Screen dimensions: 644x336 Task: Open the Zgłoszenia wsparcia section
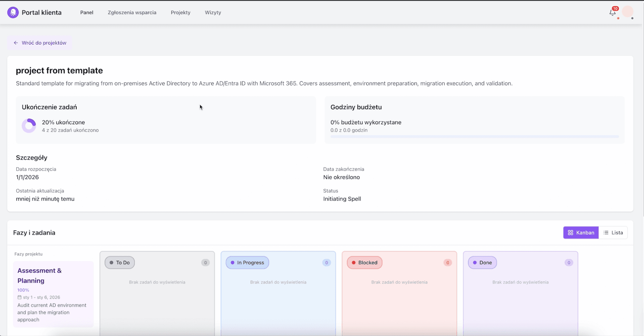pos(132,12)
